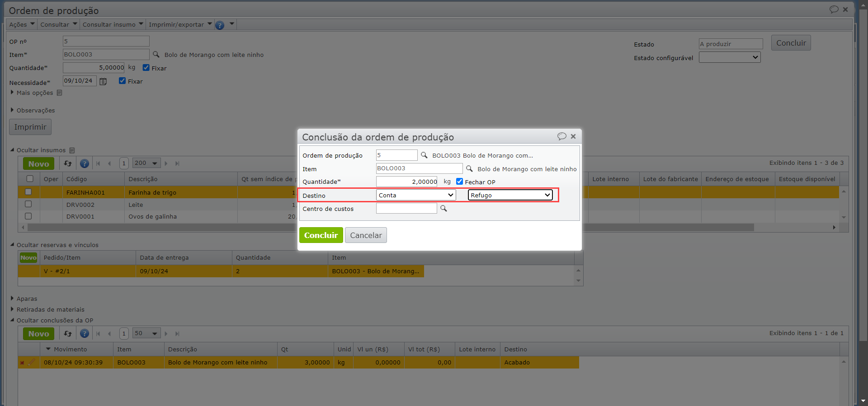This screenshot has width=868, height=406.
Task: Delete the 08/10/24 conclusão row
Action: (x=22, y=363)
